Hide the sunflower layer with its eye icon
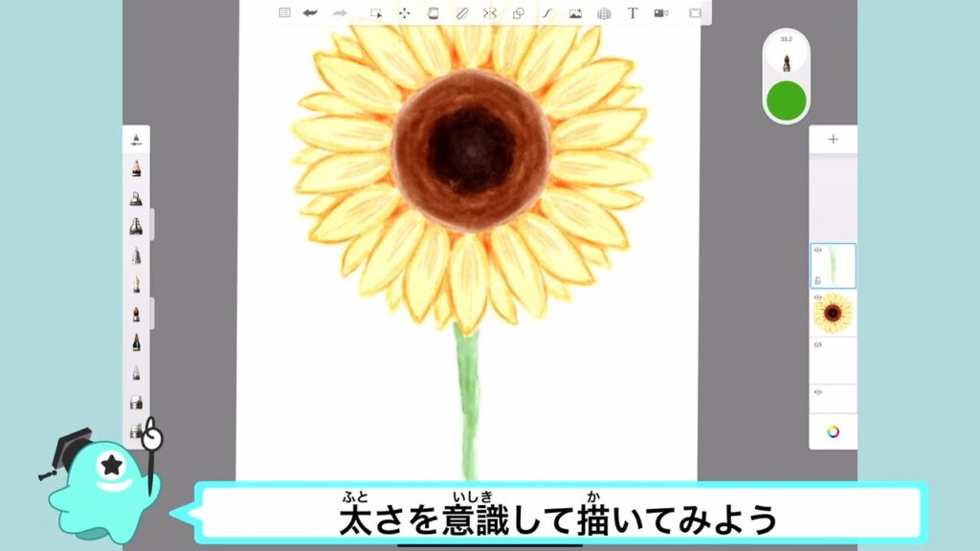 [817, 298]
